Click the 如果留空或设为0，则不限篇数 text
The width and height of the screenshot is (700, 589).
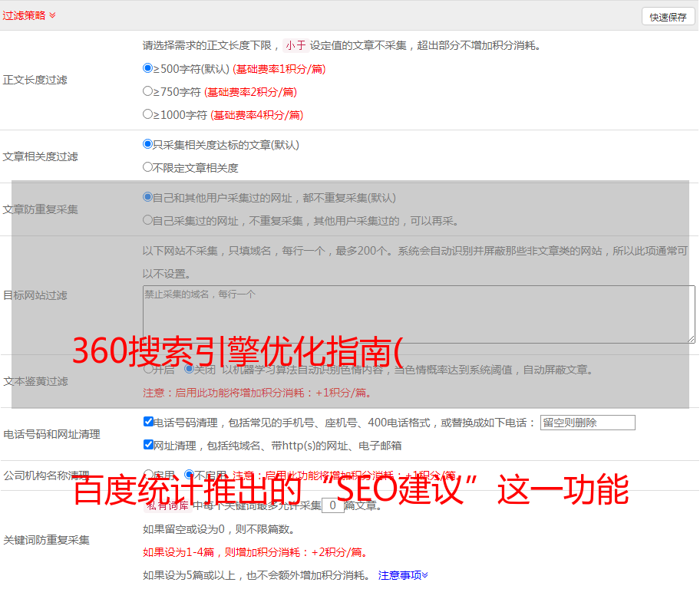coord(220,529)
